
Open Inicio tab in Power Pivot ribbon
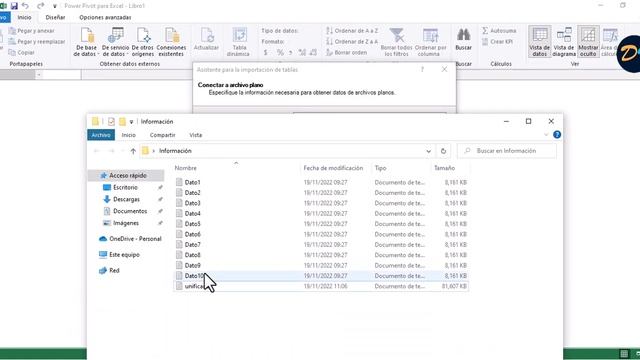click(24, 18)
